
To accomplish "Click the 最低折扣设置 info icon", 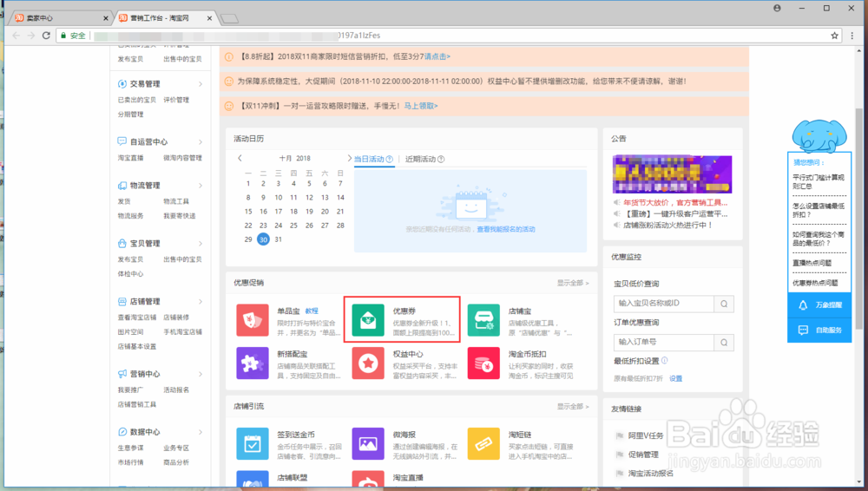I will pyautogui.click(x=664, y=360).
